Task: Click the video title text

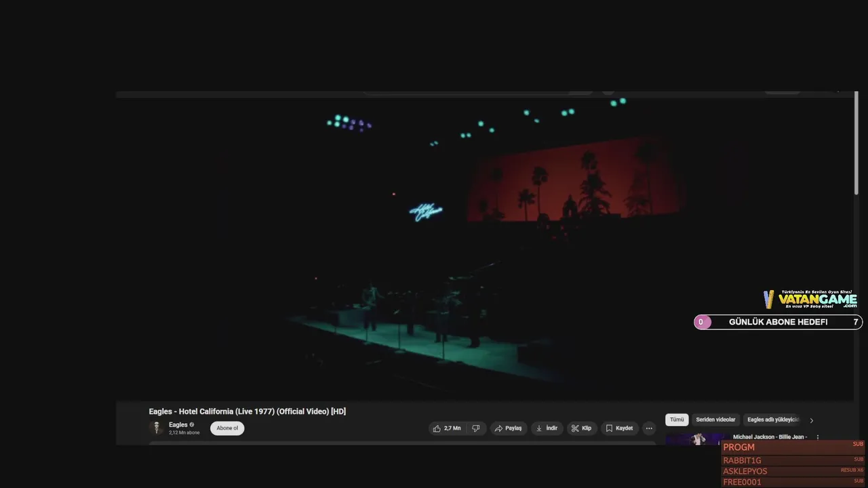Action: tap(248, 411)
